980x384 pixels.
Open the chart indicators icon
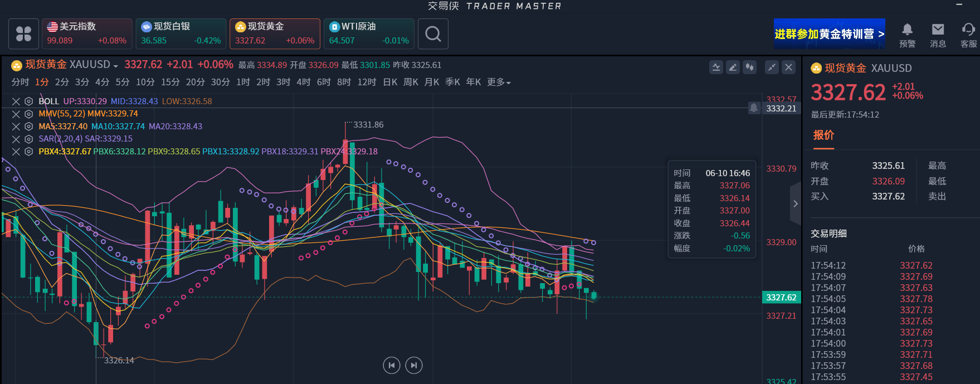point(716,67)
